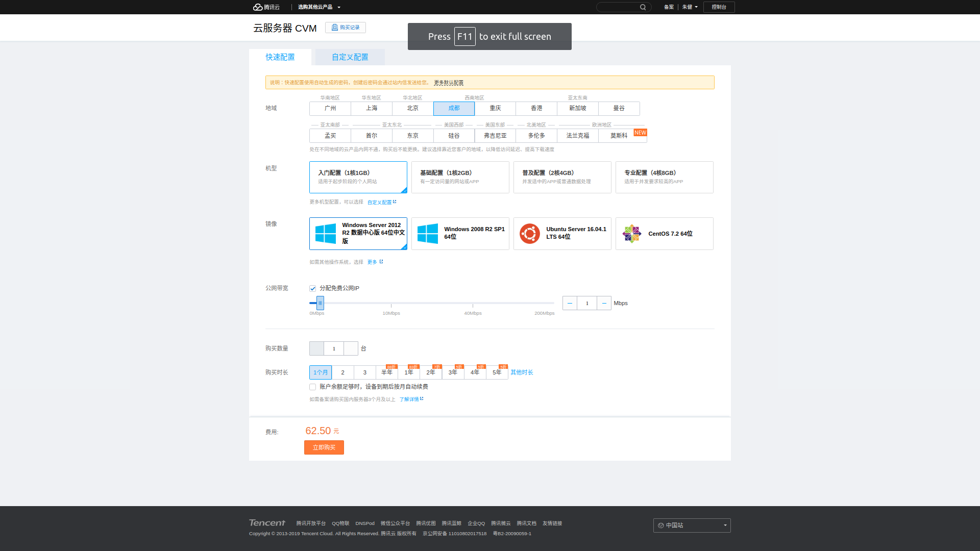Choose the 多伦多 region
The height and width of the screenshot is (551, 980).
[x=536, y=136]
